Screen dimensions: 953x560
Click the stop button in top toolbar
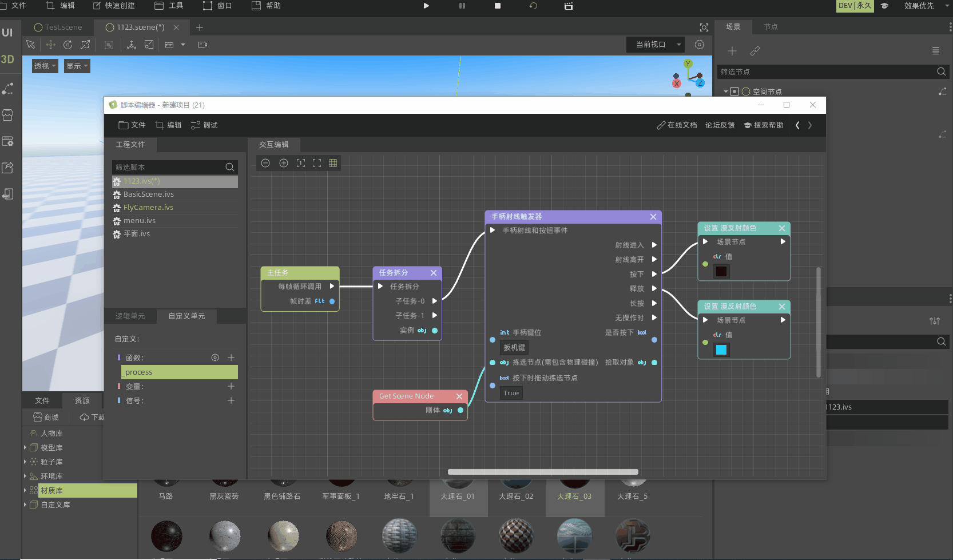tap(498, 6)
